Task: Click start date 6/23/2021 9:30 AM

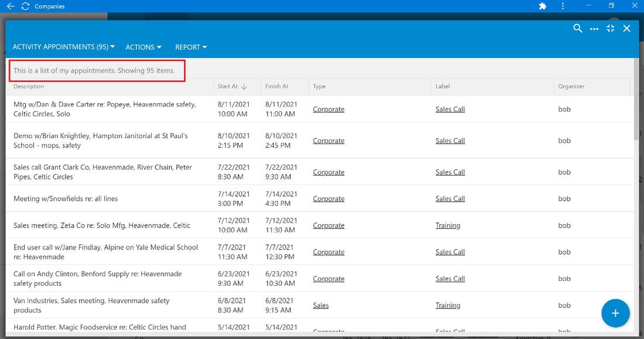Action: tap(234, 279)
